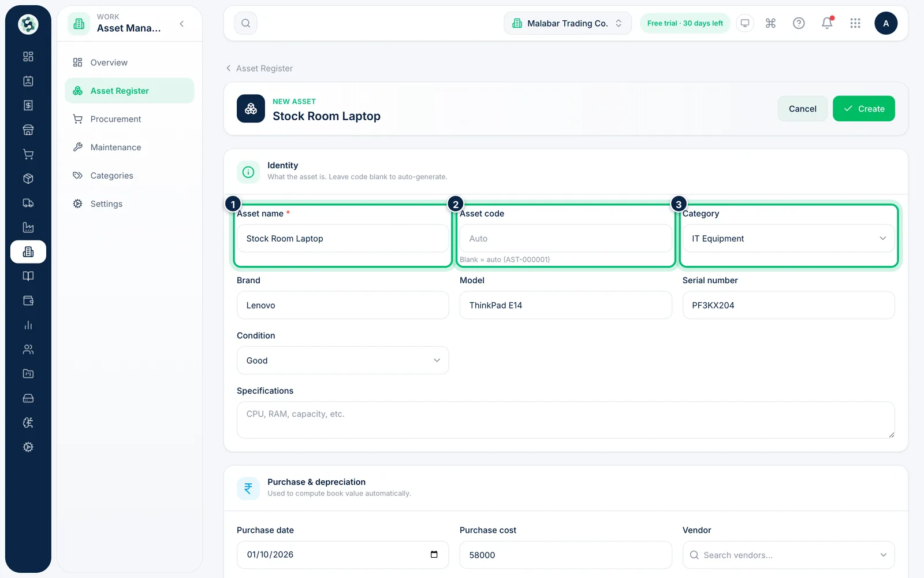Open the gear icon at the bottom of the dark rail
Image resolution: width=924 pixels, height=578 pixels.
point(28,447)
